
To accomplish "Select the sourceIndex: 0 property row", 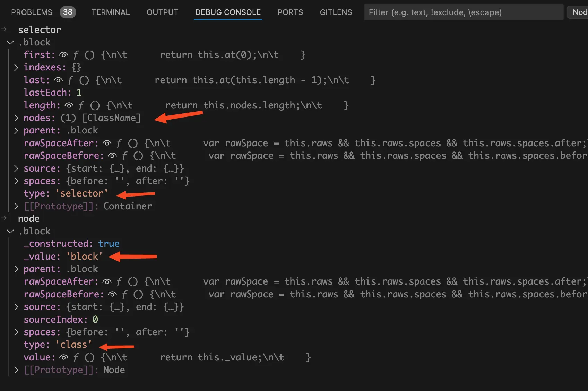I will coord(61,320).
